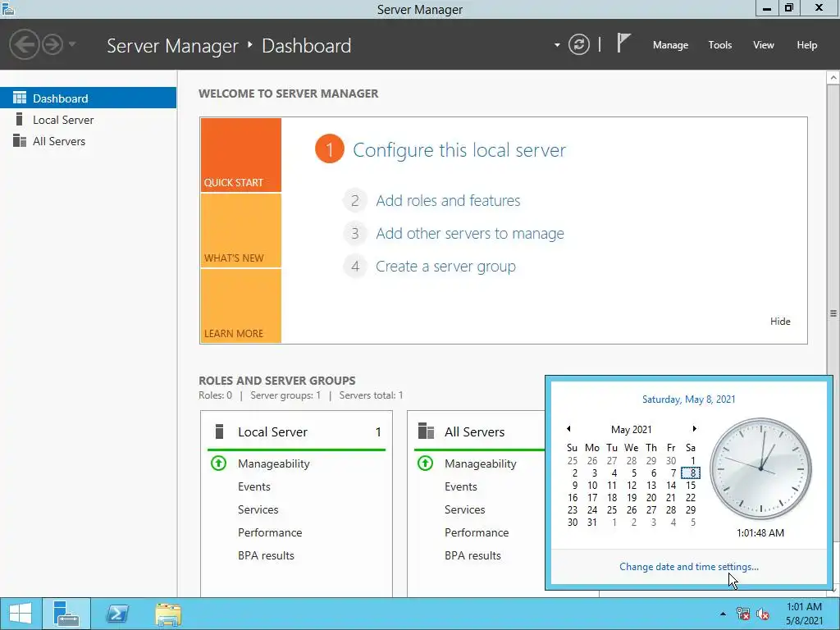This screenshot has width=840, height=630.
Task: Click the forward navigation arrow
Action: [52, 44]
